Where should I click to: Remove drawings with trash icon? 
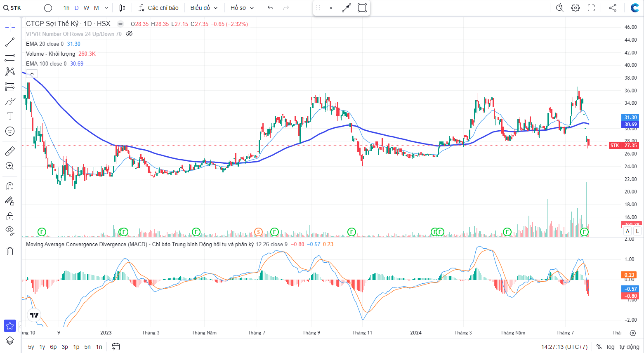[10, 251]
